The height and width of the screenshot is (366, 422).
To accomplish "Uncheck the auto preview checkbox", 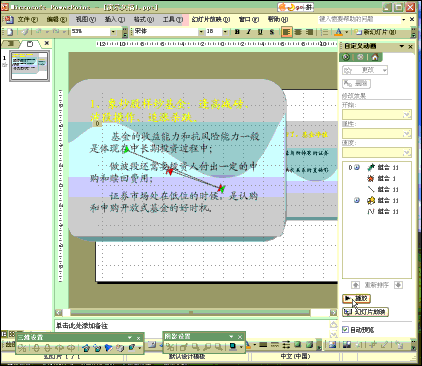I will [x=346, y=330].
